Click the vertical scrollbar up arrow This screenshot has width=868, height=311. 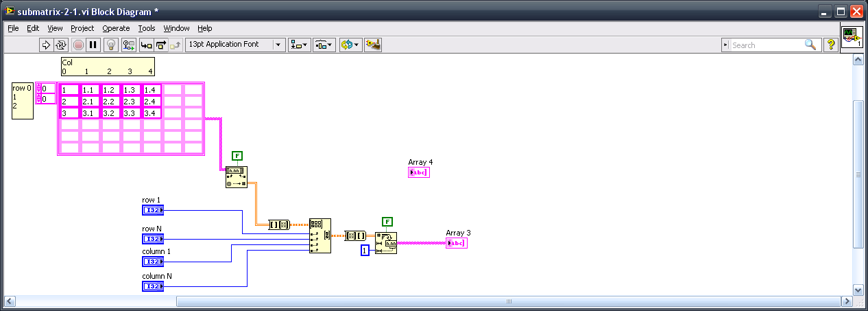click(x=857, y=60)
